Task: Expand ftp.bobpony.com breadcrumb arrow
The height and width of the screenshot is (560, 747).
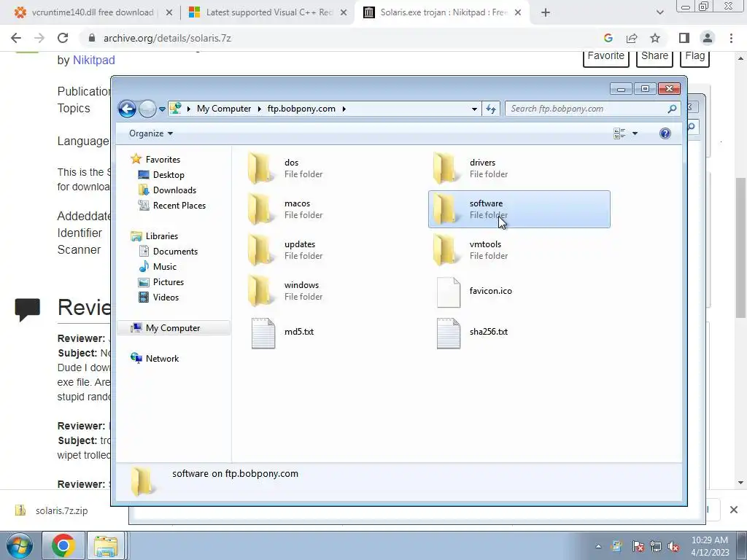Action: tap(344, 109)
